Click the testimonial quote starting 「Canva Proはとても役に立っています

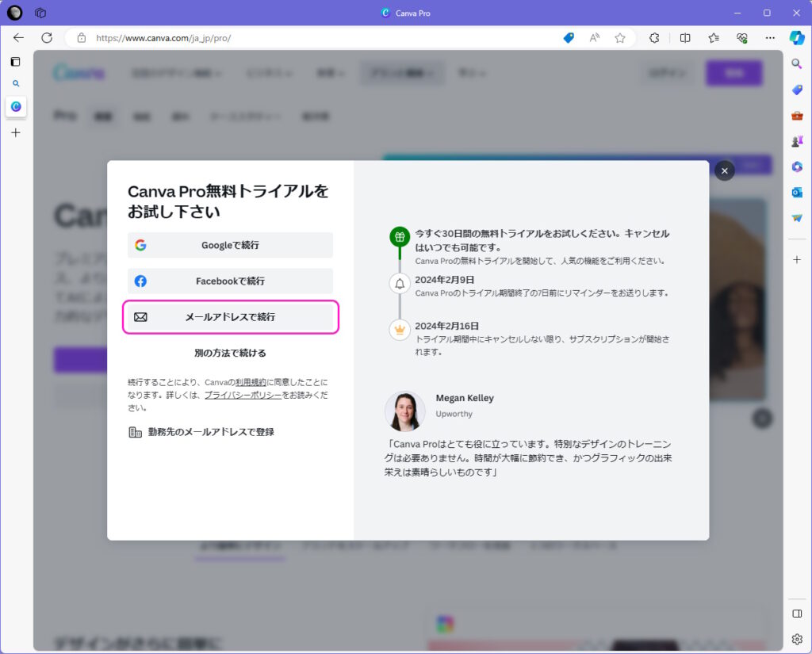point(528,458)
